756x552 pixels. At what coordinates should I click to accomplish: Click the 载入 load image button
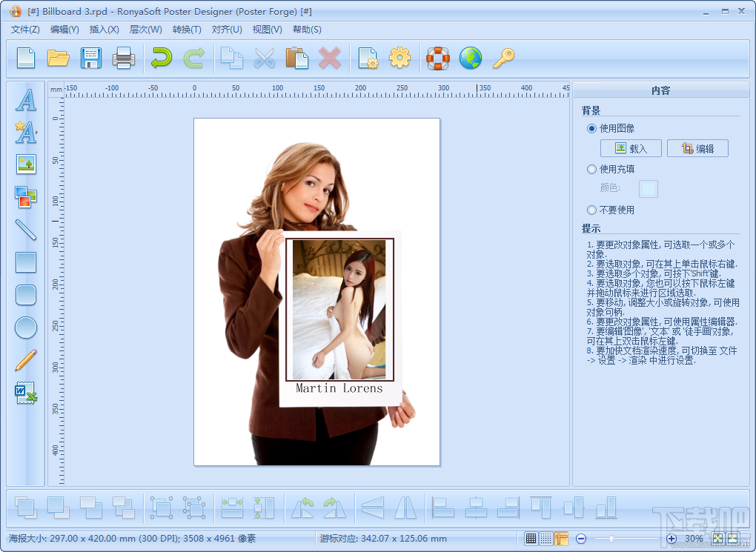pos(630,148)
